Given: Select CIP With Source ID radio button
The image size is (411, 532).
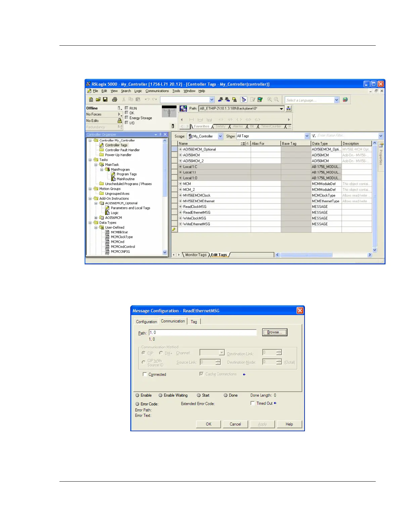Looking at the screenshot, I should 143,362.
